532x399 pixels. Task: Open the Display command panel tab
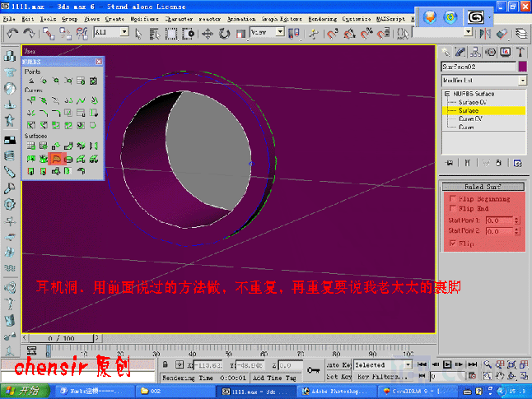tap(505, 52)
